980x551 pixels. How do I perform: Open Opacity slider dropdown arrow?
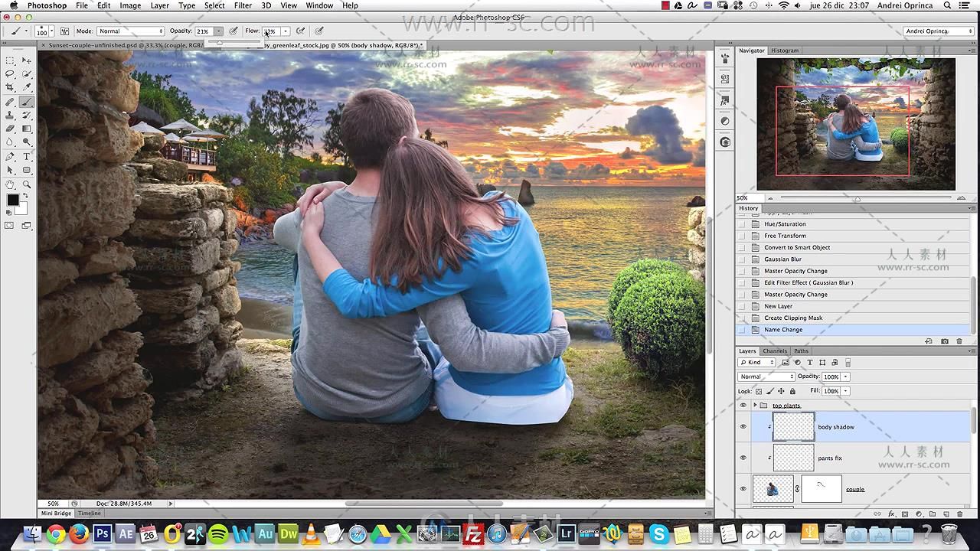(x=218, y=31)
